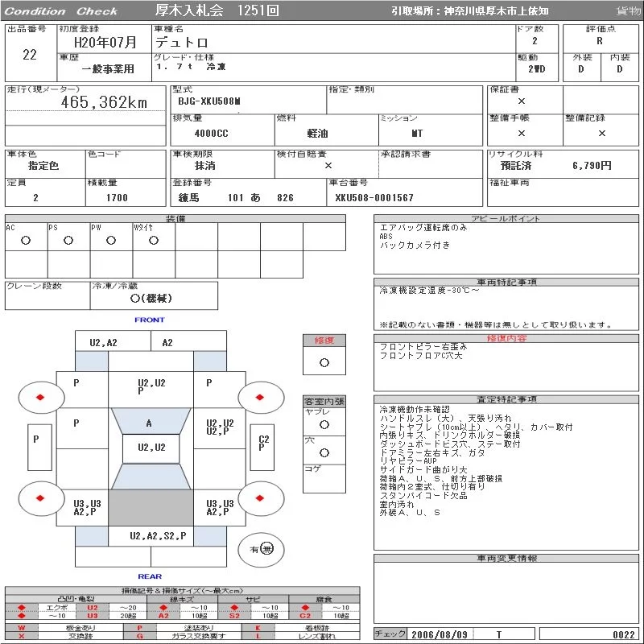The image size is (644, 644).
Task: Click the circle beside 穴 in 客室内張
Action: [x=324, y=452]
